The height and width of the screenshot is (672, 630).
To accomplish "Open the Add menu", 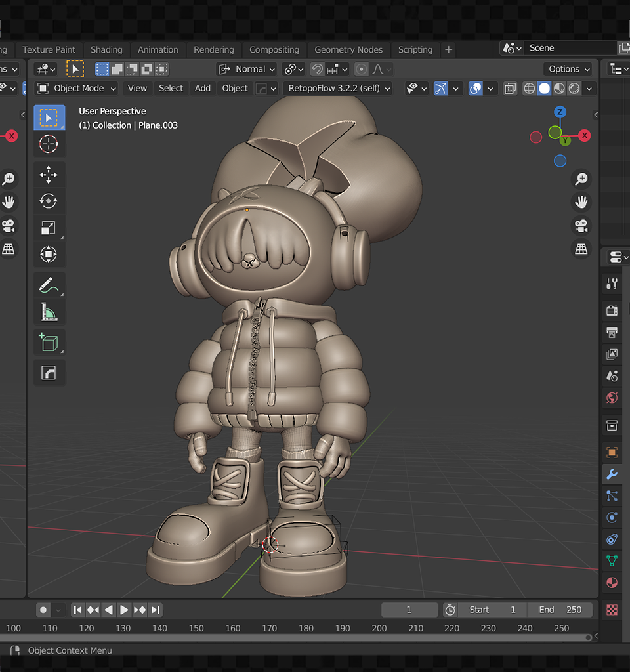I will click(203, 89).
